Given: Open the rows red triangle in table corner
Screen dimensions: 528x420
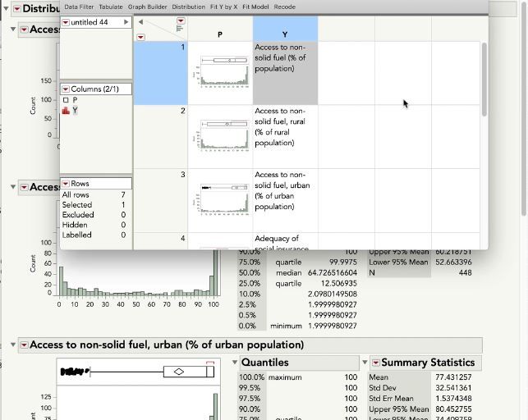Looking at the screenshot, I should [140, 37].
